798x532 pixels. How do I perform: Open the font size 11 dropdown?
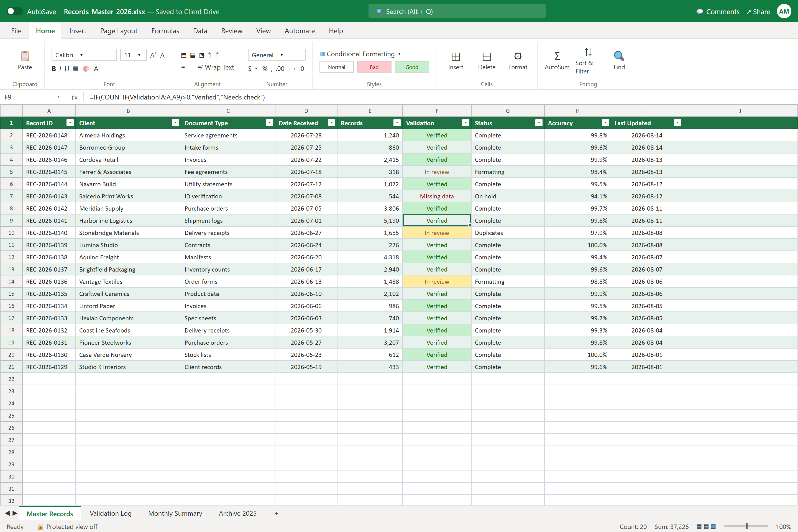tap(133, 55)
